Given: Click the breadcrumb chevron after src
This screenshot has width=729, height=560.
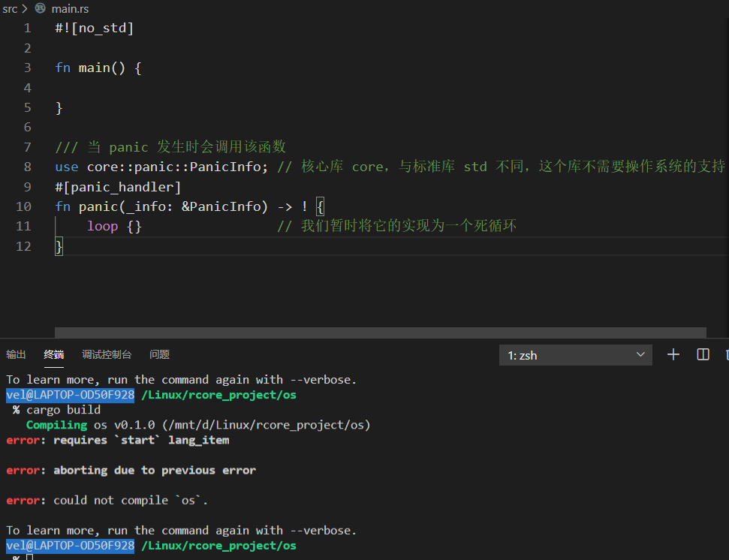Looking at the screenshot, I should point(25,8).
